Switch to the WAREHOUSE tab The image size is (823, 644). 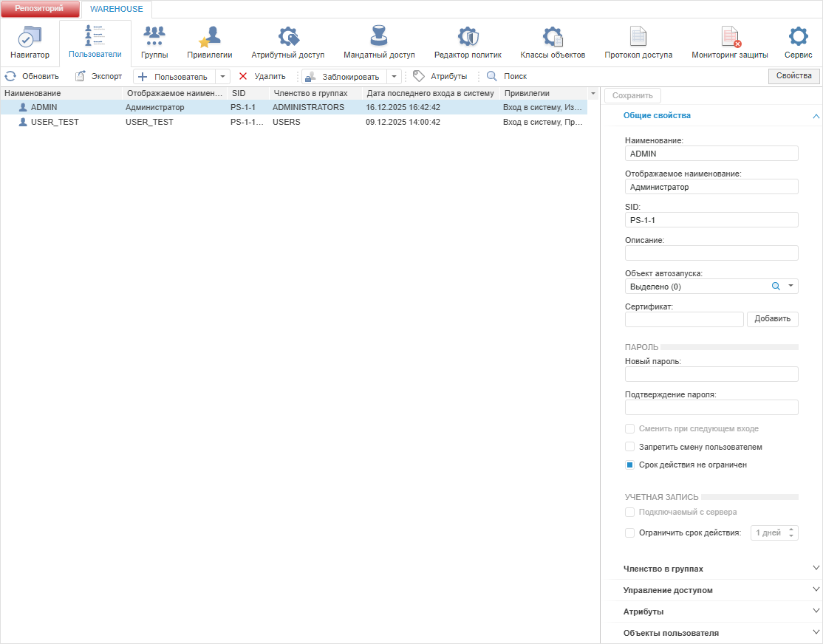coord(117,9)
